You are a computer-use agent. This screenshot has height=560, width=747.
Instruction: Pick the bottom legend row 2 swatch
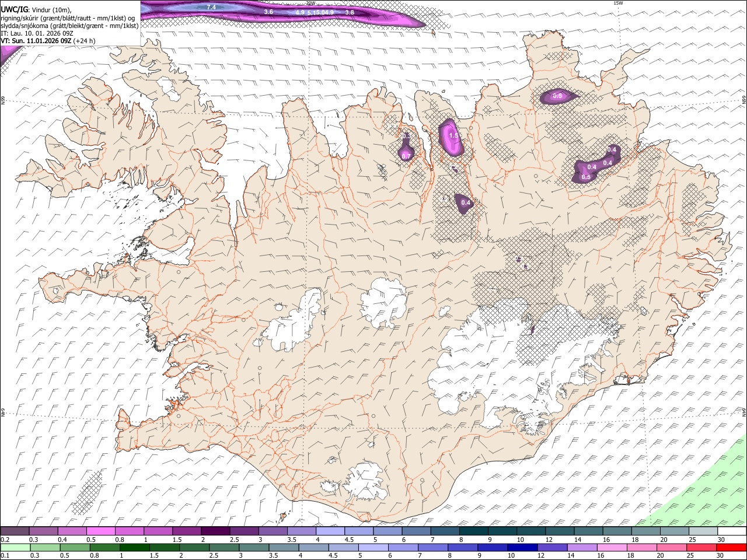pyautogui.click(x=194, y=547)
